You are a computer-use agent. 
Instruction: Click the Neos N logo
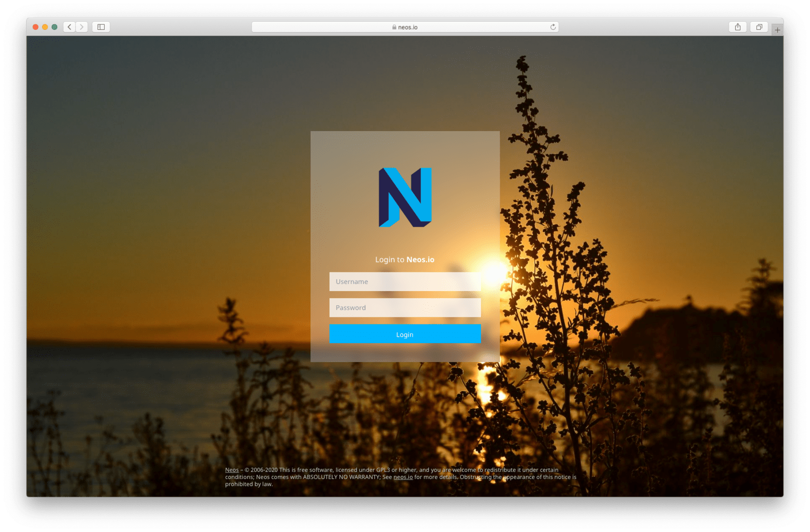pyautogui.click(x=405, y=197)
